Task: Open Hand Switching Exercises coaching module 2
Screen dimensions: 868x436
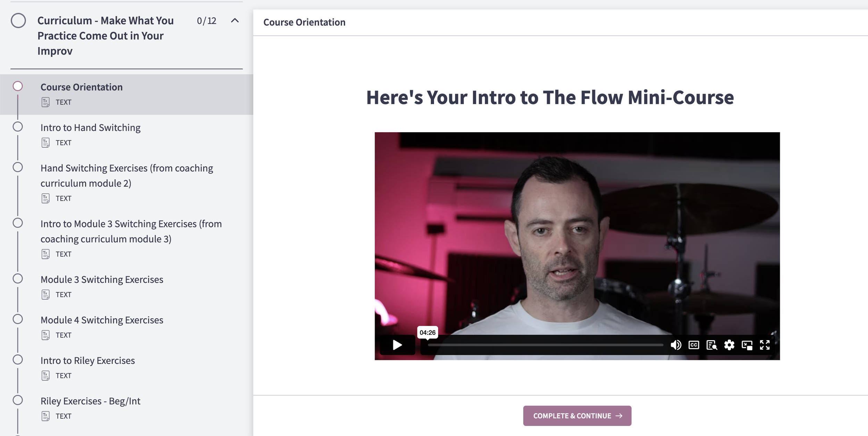Action: pos(127,176)
